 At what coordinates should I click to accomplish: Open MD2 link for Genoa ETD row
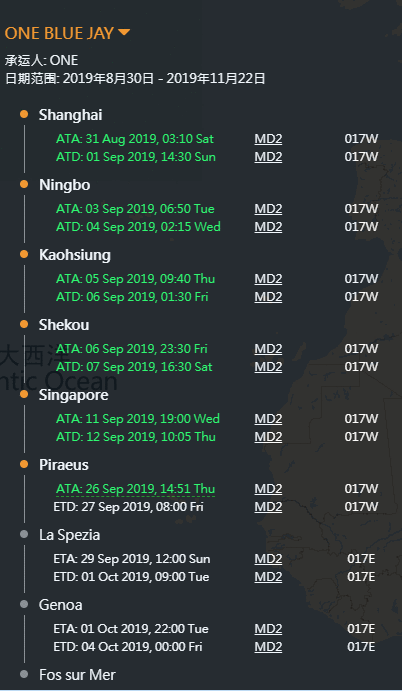[268, 647]
